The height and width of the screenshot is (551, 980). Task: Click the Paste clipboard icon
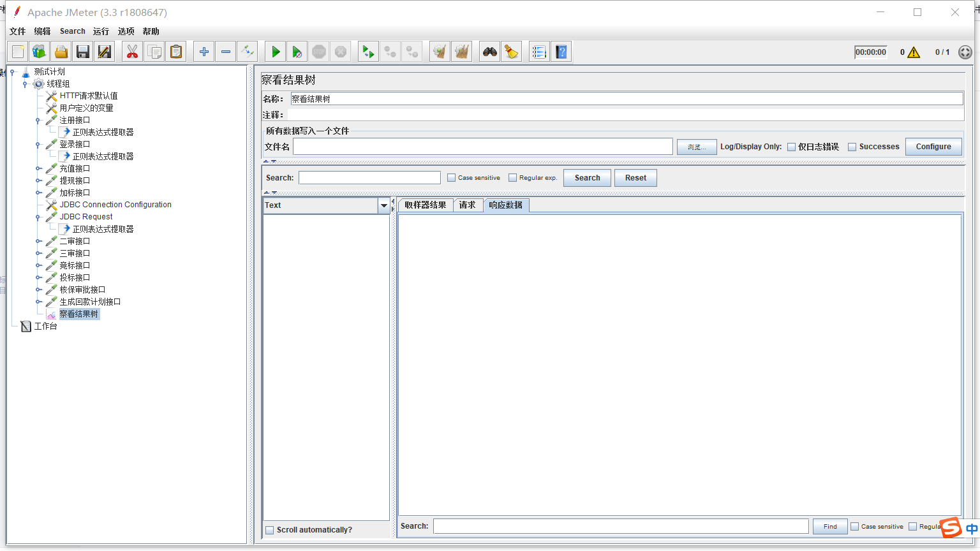(175, 52)
